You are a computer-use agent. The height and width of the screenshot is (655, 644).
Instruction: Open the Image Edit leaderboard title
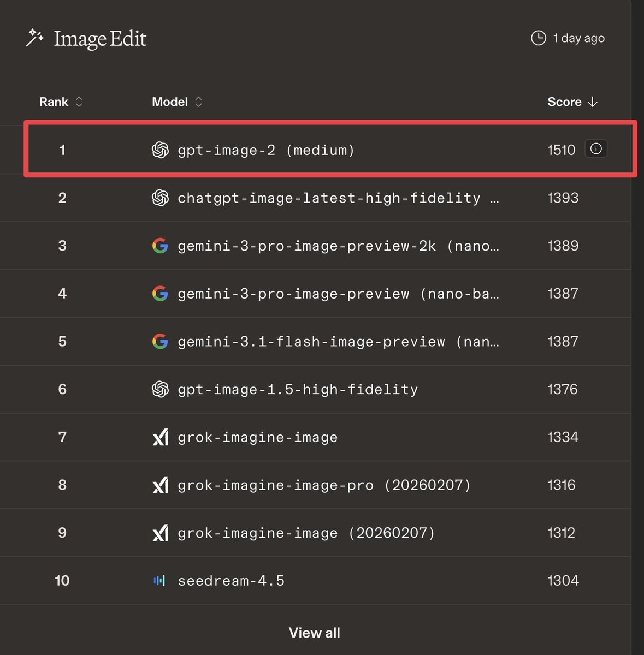click(x=100, y=39)
